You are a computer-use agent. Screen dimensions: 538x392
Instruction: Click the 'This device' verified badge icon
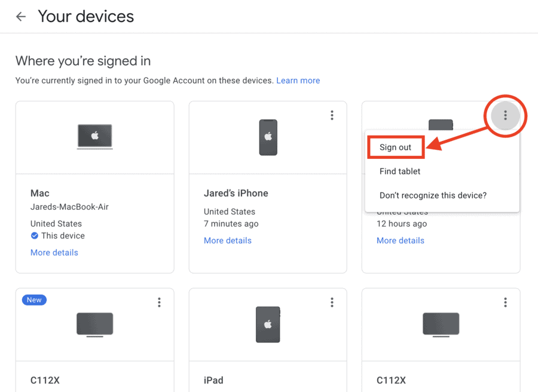(x=34, y=235)
